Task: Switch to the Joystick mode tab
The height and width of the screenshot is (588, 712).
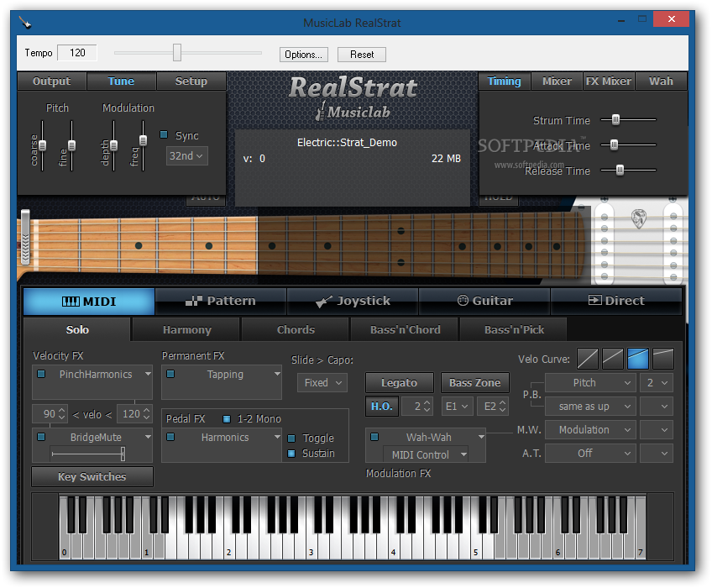Action: pos(353,301)
